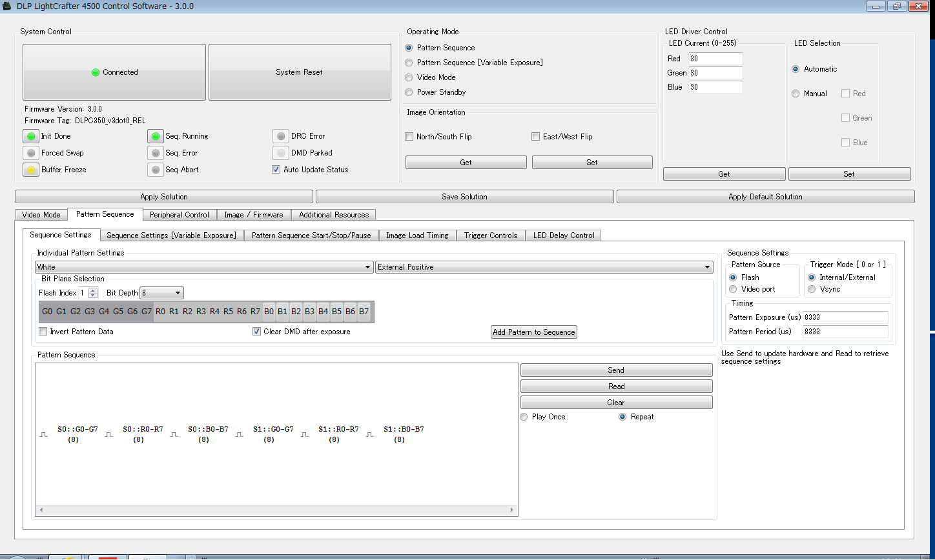Screen dimensions: 935x560
Task: Select bit plane G7
Action: 147,312
